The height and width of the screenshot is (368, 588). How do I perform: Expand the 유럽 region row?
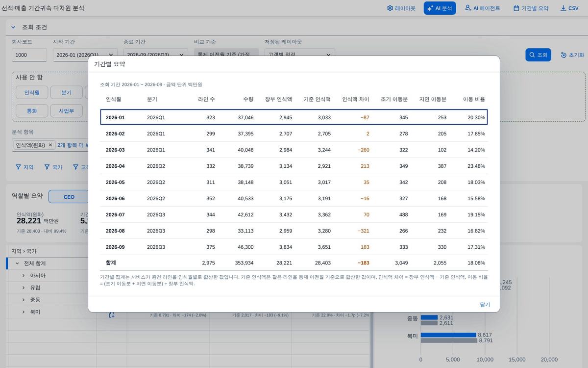pyautogui.click(x=24, y=288)
